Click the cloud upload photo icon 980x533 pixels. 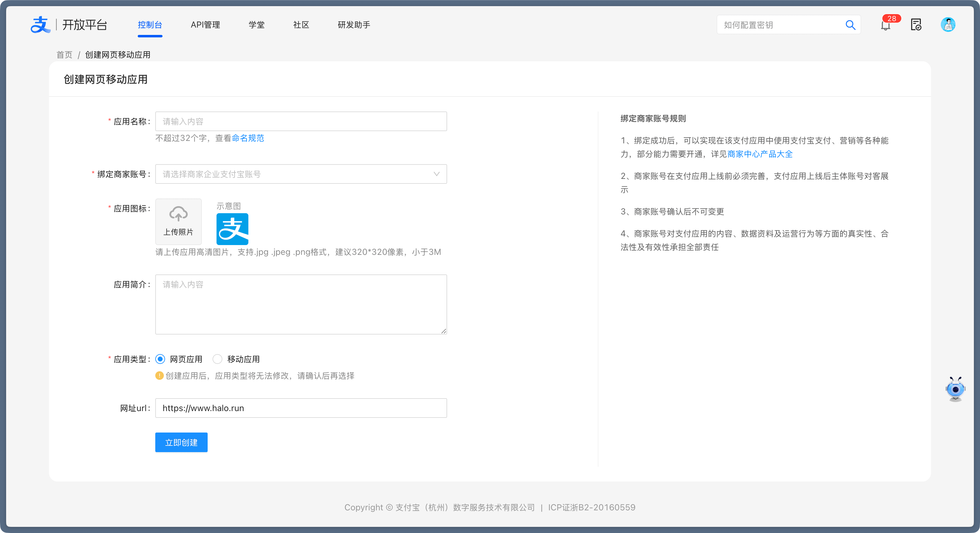179,214
